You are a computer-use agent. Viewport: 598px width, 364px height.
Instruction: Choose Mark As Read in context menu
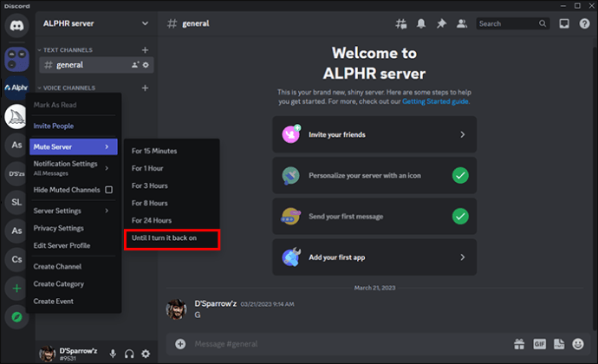click(73, 105)
